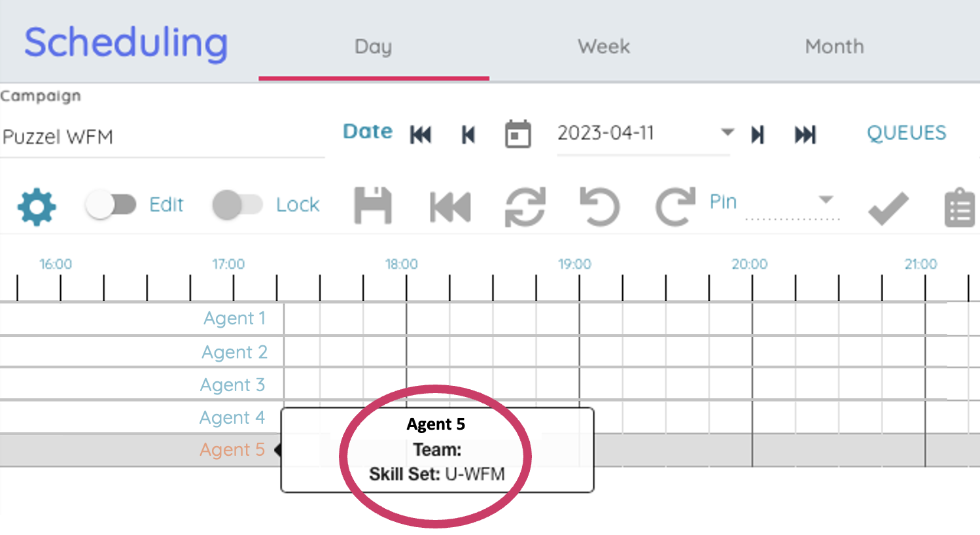Open the clipboard list icon
This screenshot has width=980, height=535.
pos(959,208)
